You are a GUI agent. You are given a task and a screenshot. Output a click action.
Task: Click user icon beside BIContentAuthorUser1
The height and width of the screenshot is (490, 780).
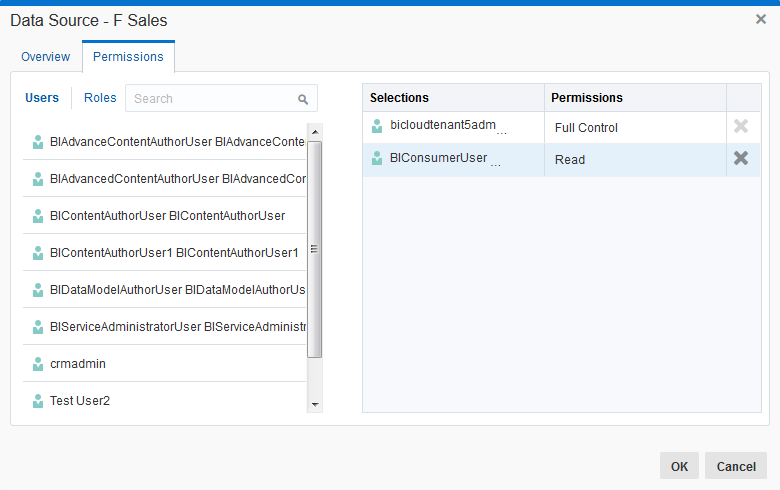pyautogui.click(x=38, y=253)
